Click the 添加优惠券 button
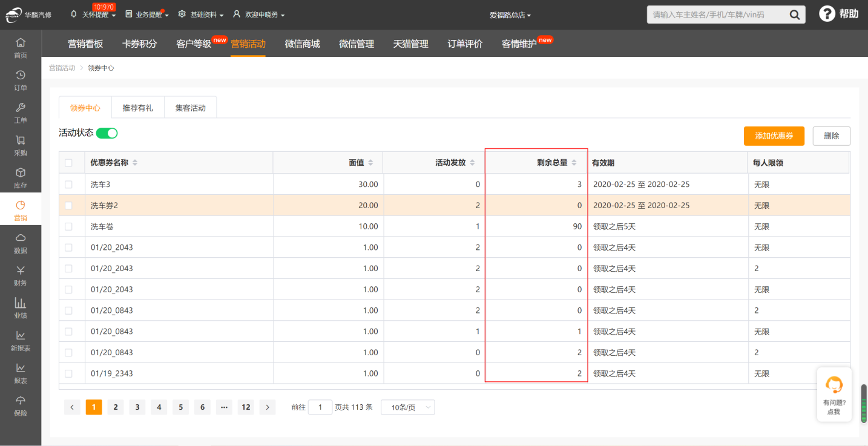This screenshot has height=446, width=868. click(x=774, y=136)
